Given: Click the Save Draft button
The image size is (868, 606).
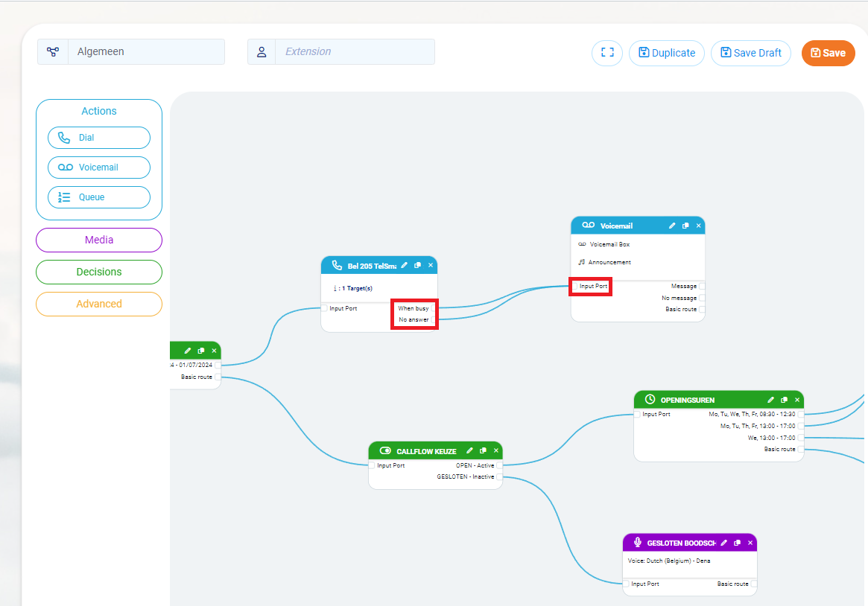Looking at the screenshot, I should point(750,53).
